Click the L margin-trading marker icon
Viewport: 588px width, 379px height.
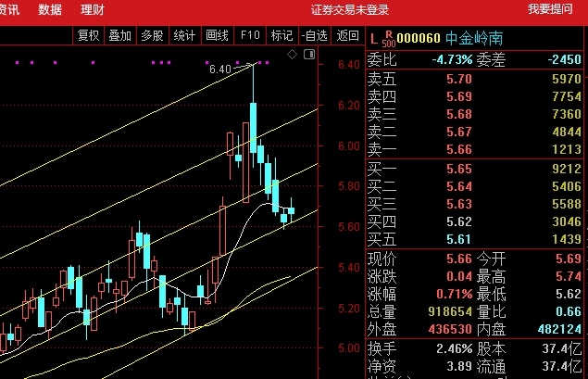pyautogui.click(x=373, y=39)
